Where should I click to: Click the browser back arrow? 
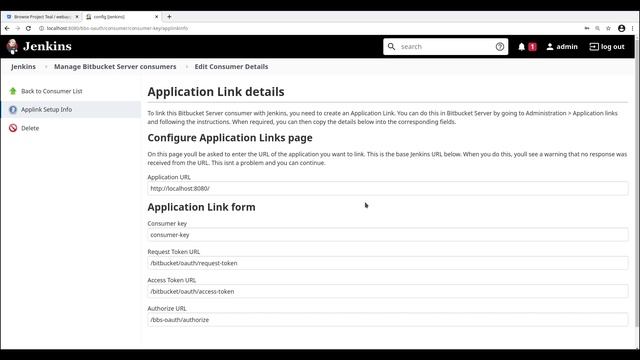tap(7, 28)
